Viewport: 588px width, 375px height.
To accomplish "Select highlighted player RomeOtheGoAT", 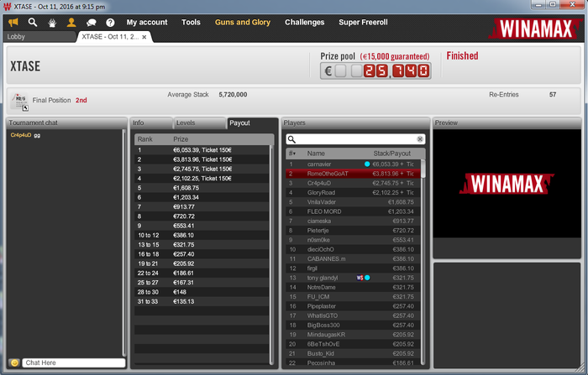I will 353,174.
